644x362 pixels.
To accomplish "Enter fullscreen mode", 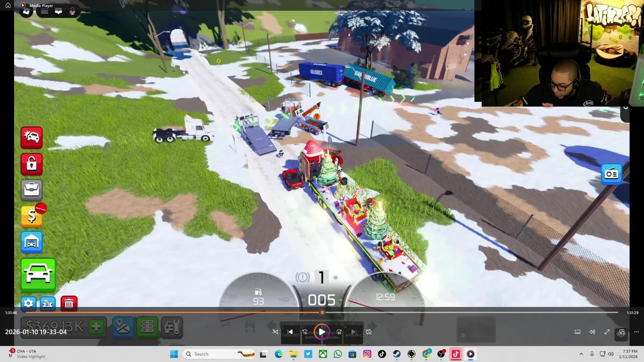I will 607,332.
